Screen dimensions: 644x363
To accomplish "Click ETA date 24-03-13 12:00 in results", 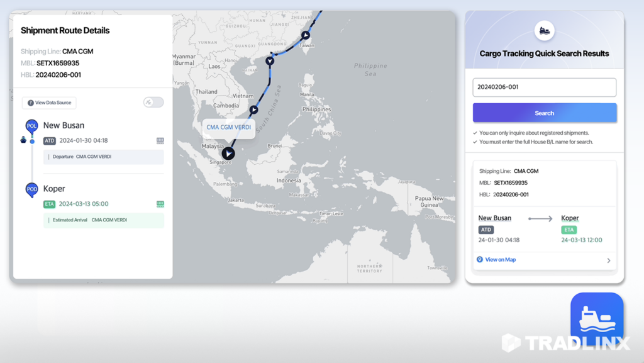I will [x=582, y=240].
